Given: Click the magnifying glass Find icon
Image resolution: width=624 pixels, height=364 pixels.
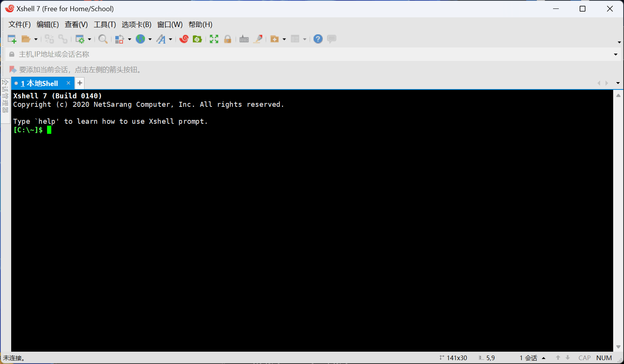Looking at the screenshot, I should (x=103, y=39).
